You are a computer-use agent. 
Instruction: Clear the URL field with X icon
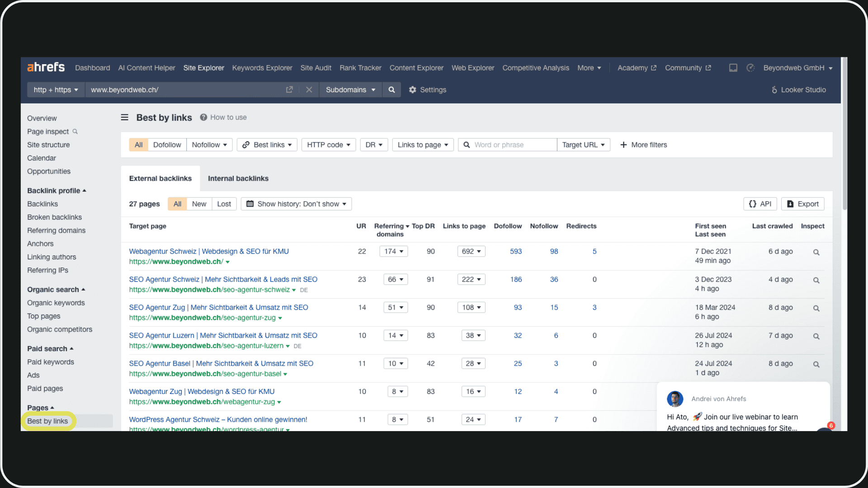coord(309,89)
